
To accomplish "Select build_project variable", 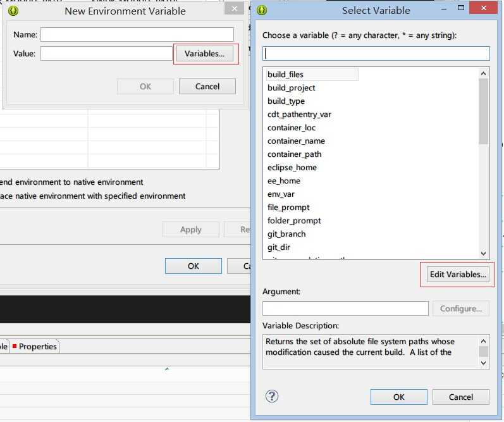I will (x=292, y=88).
